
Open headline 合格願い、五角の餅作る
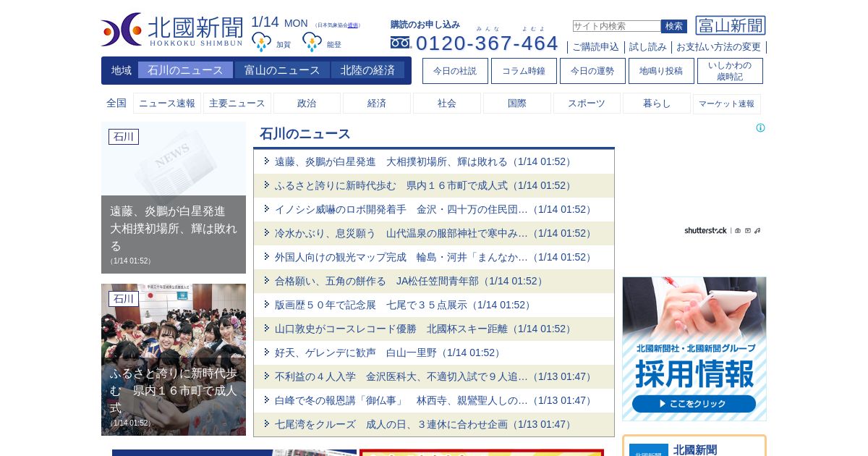point(410,281)
